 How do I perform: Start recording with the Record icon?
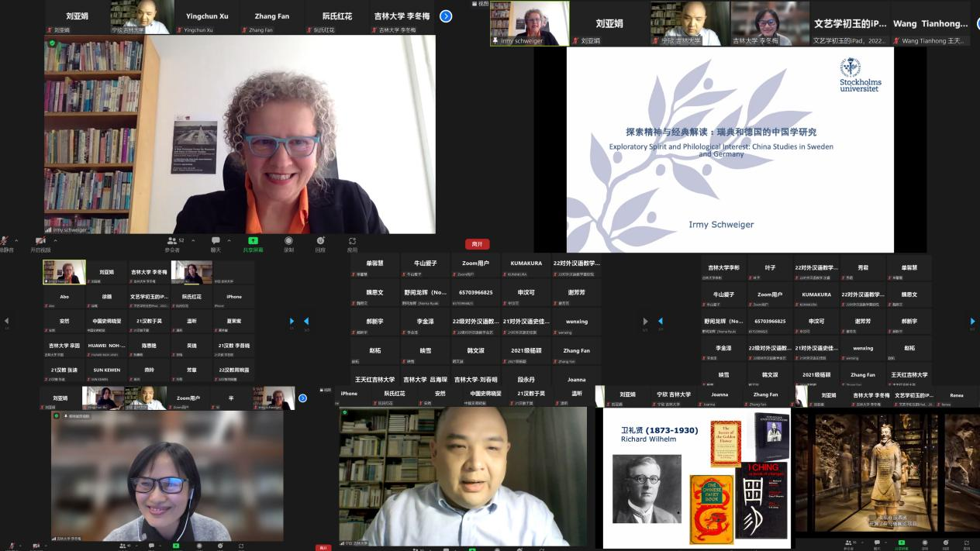[x=288, y=241]
